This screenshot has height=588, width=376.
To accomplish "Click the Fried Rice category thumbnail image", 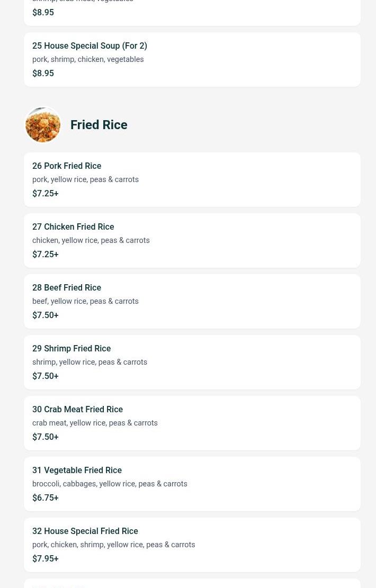I will coord(43,125).
